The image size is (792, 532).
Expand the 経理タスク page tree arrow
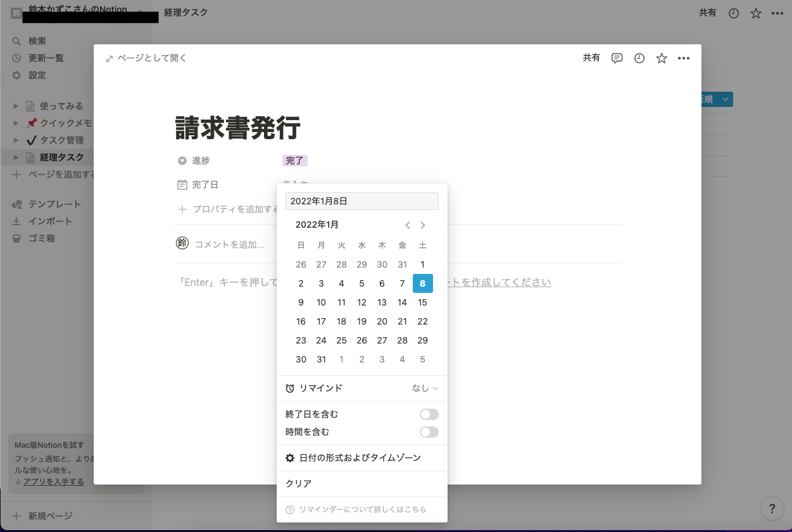[16, 158]
